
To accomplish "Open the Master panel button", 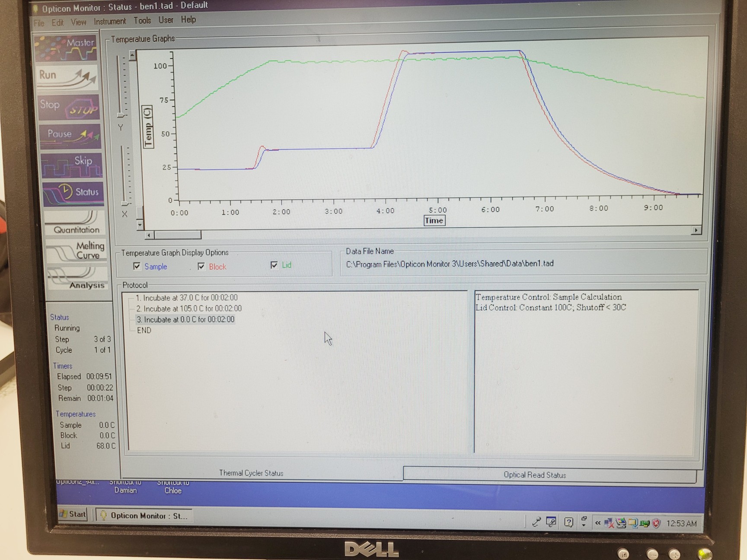I will point(66,48).
